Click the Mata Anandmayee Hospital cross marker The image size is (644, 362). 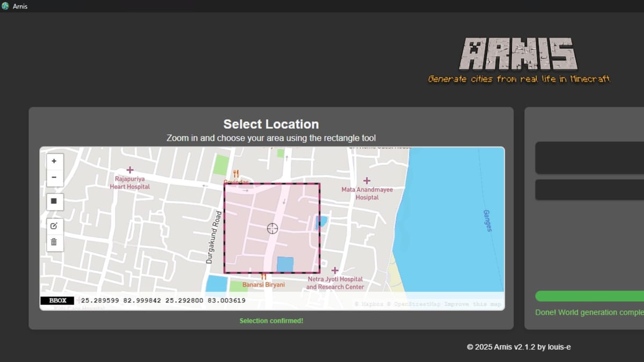[367, 182]
